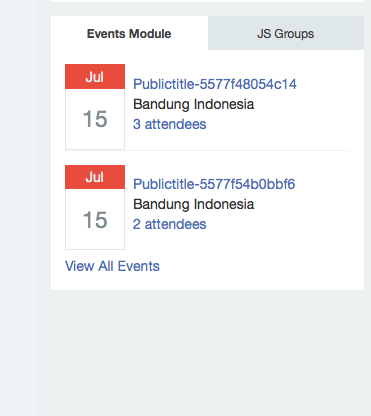Click blank space right of 2 attendees
This screenshot has width=371, height=416.
point(278,224)
